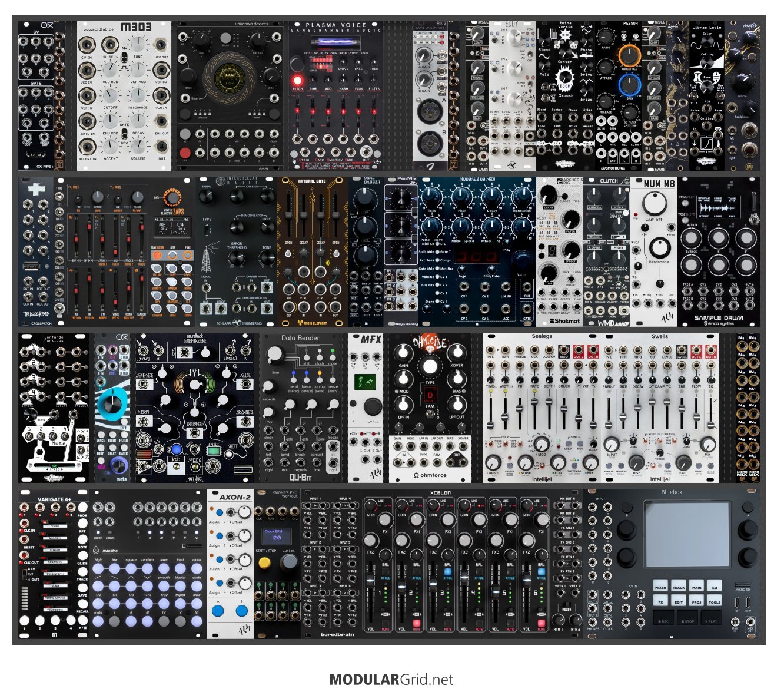
Task: Click the RESONANCE knob on the M303
Action: click(x=138, y=95)
